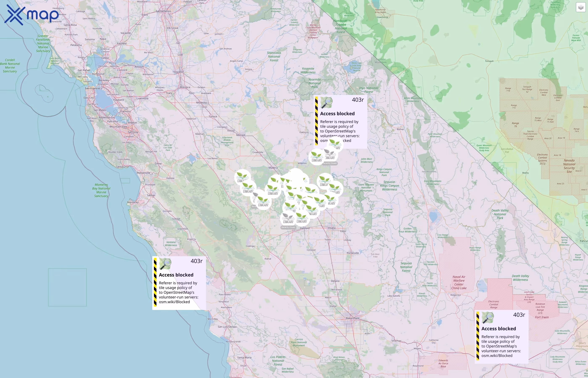Click the Bakersfield city label
The height and width of the screenshot is (378, 588).
[x=353, y=318]
